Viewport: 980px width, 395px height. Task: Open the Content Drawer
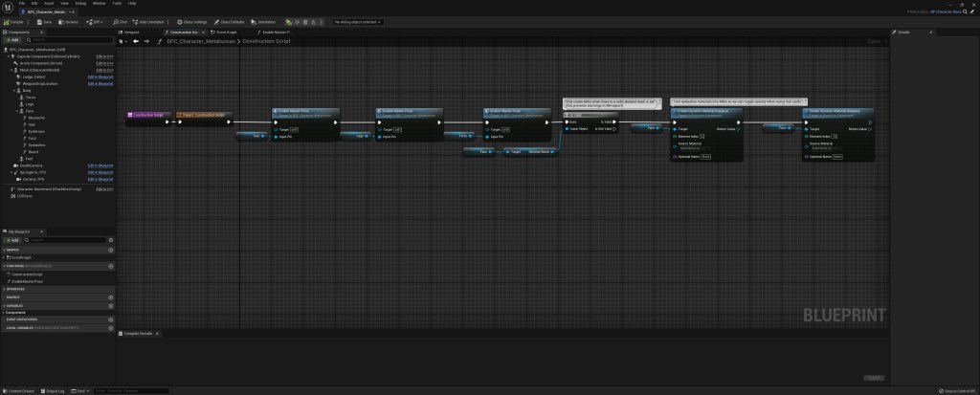pos(19,391)
